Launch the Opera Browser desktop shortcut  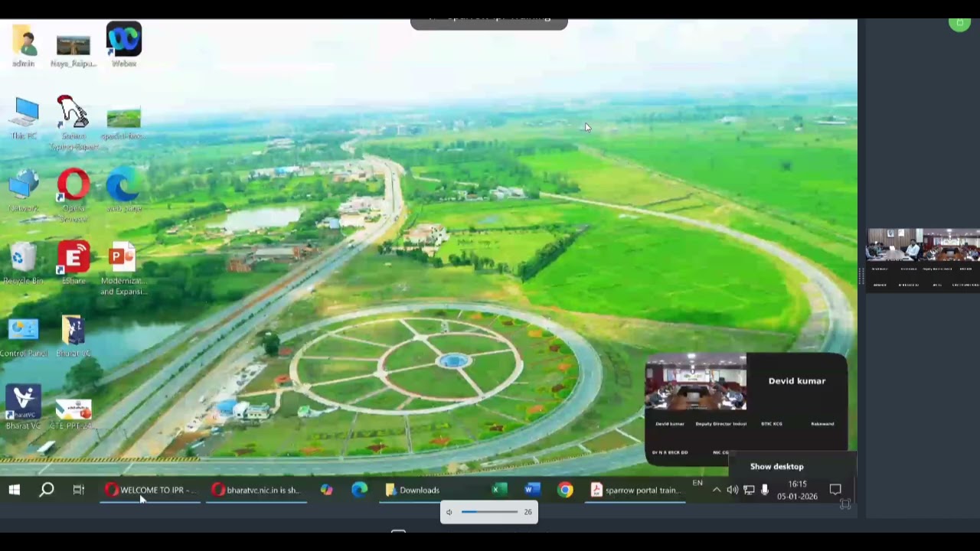(73, 194)
